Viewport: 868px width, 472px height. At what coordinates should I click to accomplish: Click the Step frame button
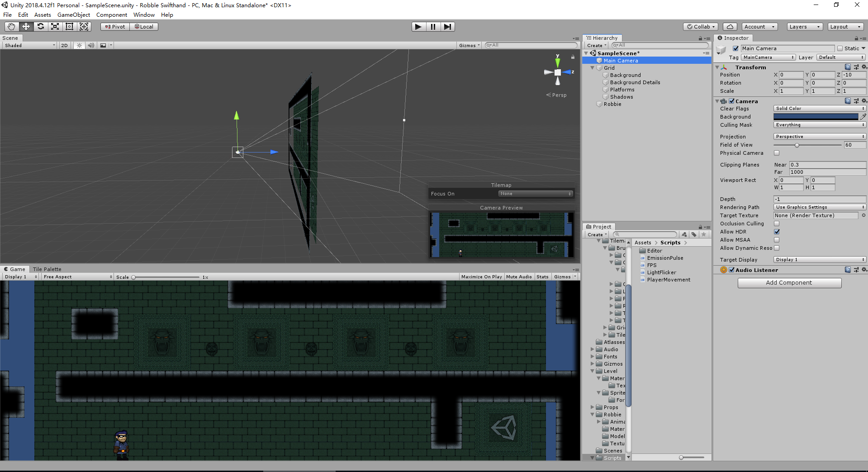tap(447, 27)
